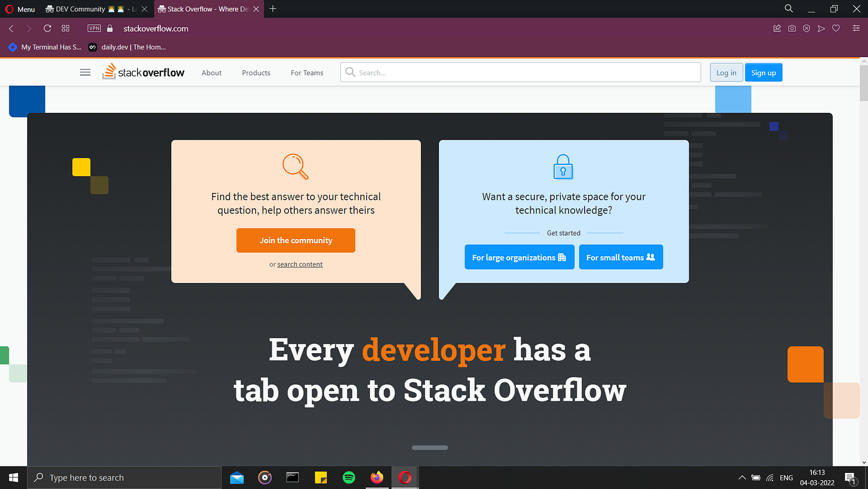
Task: Go back with the browser back arrow
Action: coord(11,29)
